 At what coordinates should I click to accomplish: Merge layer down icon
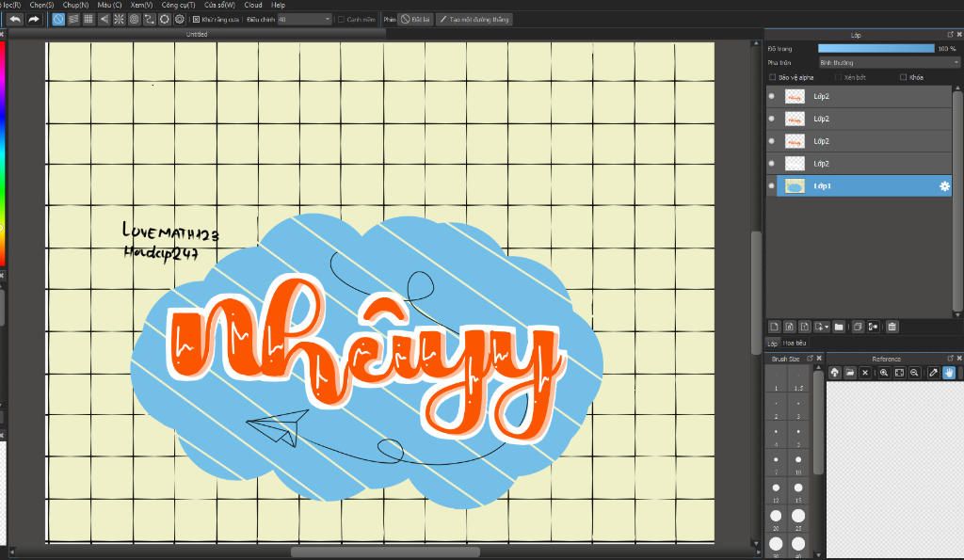[873, 327]
